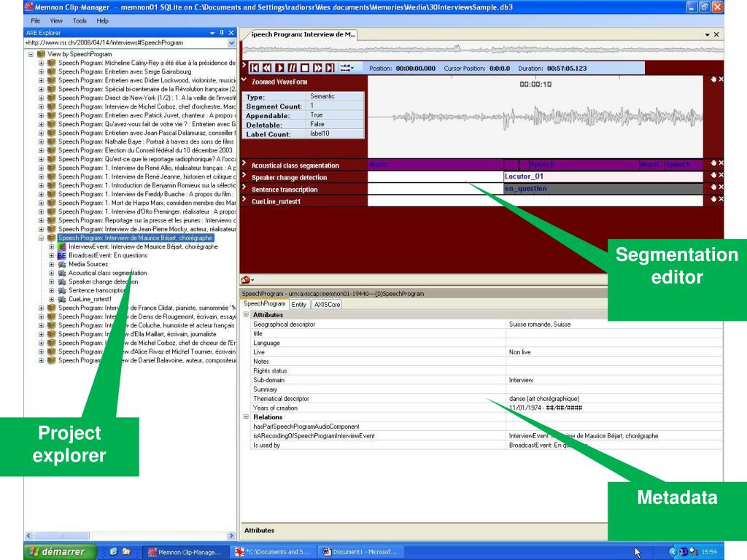Remove the Speaker change detection track
The height and width of the screenshot is (560, 747).
click(721, 175)
